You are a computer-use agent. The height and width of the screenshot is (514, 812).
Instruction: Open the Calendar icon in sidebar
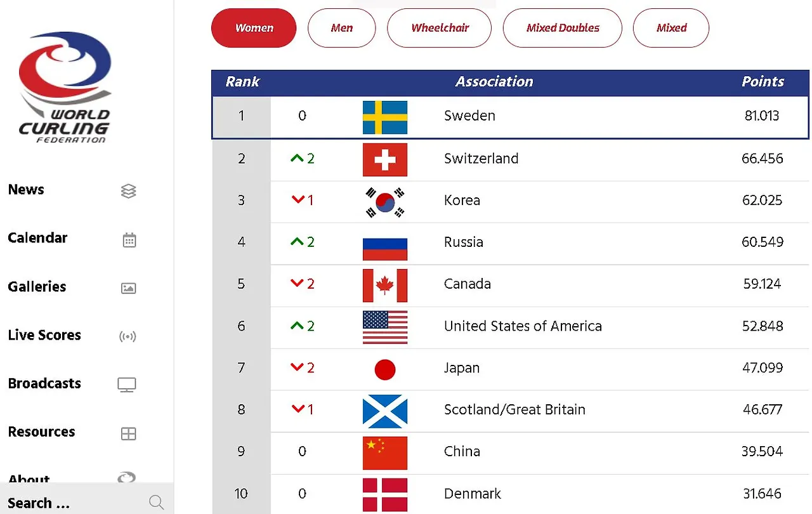point(129,240)
